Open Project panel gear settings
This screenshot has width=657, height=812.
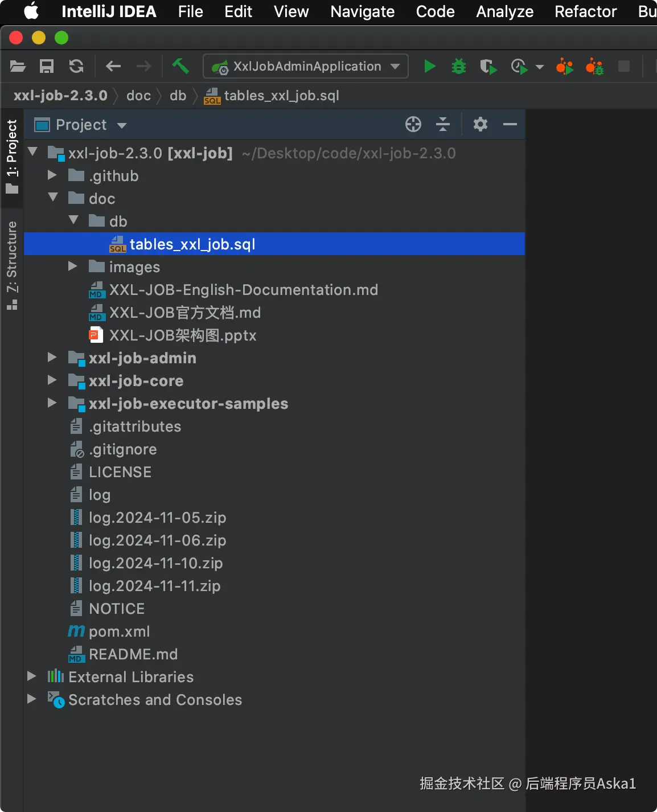click(x=481, y=124)
